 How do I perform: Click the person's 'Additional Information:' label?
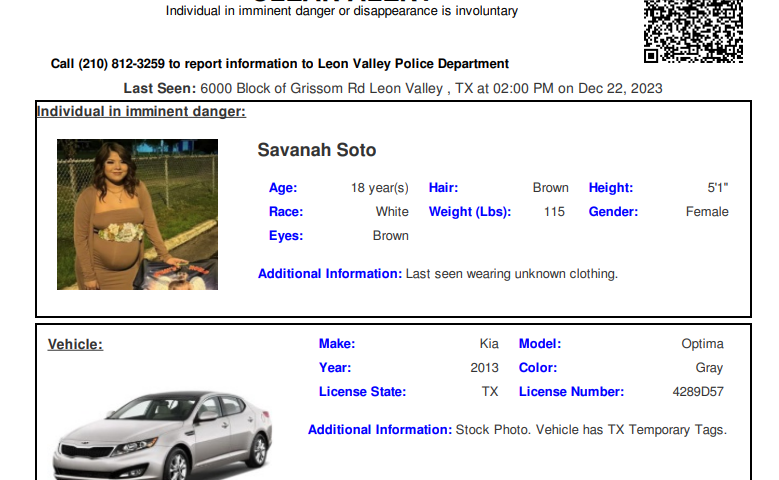[x=330, y=274]
